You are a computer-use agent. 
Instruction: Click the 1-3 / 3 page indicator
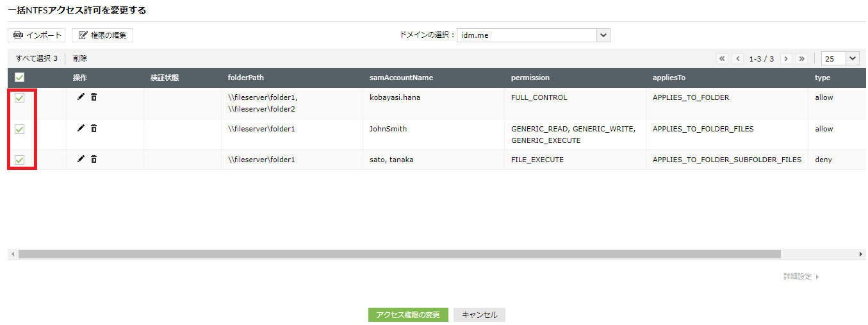762,58
